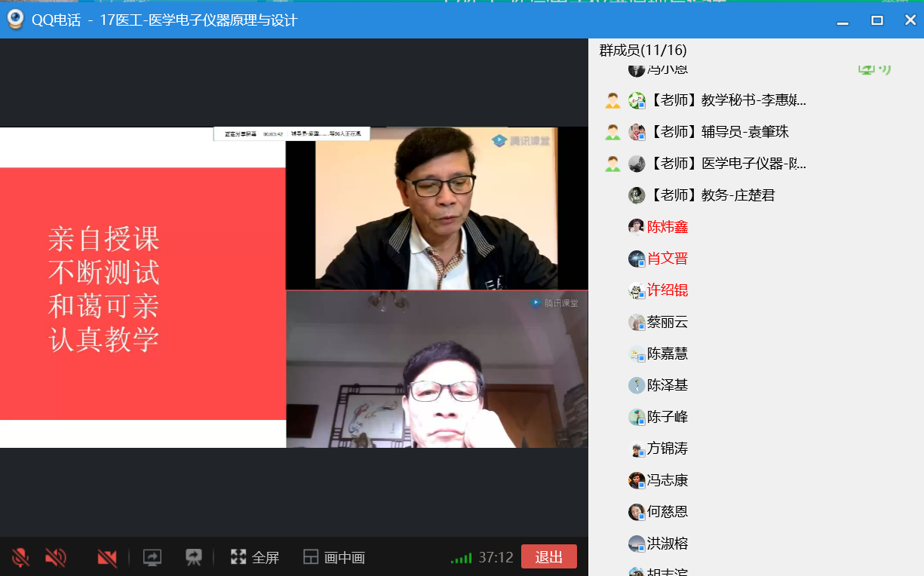Select member 陈炜鑫 in the list
This screenshot has width=924, height=576.
(x=668, y=227)
